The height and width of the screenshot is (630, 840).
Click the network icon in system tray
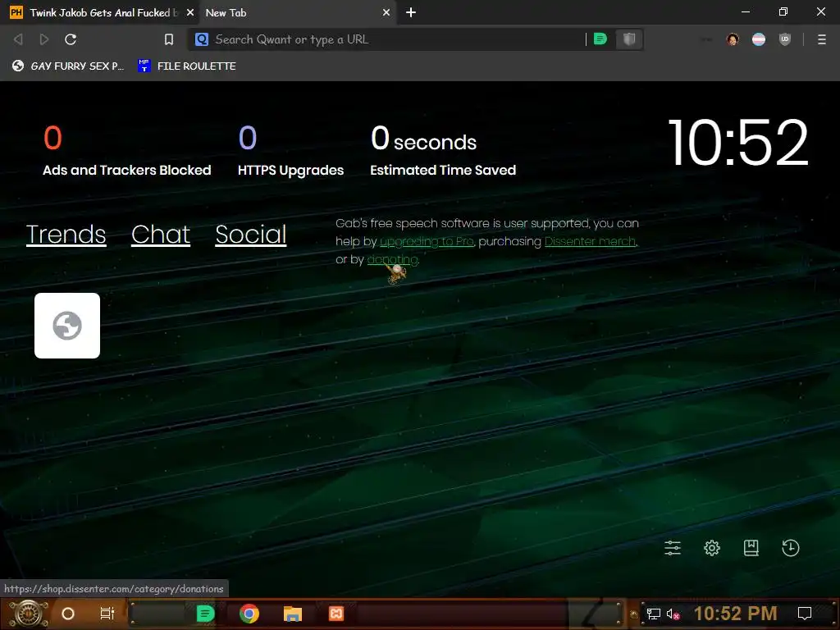[653, 614]
